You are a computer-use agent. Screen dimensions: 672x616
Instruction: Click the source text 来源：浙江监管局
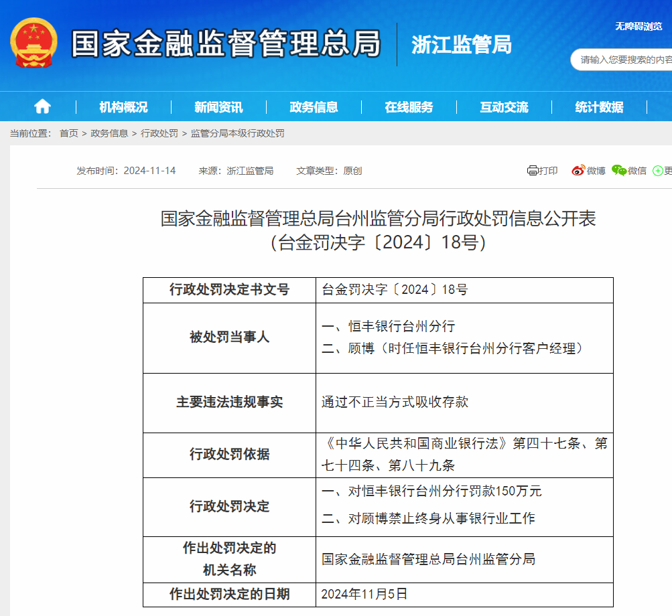(236, 171)
